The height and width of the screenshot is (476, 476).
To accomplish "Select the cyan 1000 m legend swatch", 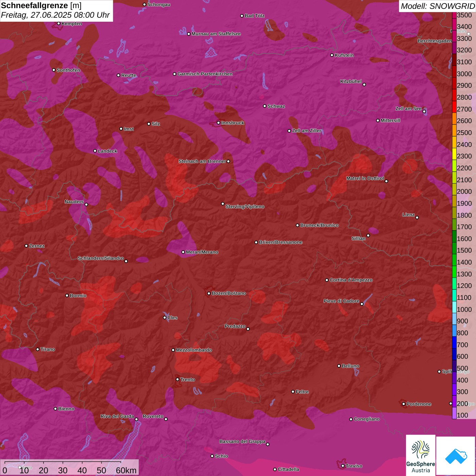I will click(454, 307).
